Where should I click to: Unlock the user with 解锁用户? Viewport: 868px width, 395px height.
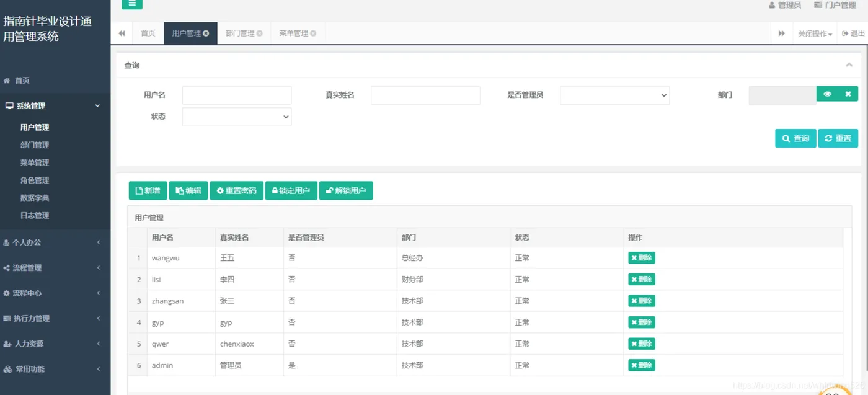pos(346,190)
